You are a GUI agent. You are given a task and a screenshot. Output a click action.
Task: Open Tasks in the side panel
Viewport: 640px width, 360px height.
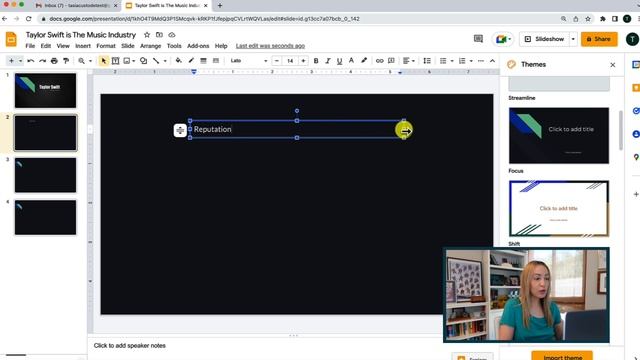click(636, 111)
